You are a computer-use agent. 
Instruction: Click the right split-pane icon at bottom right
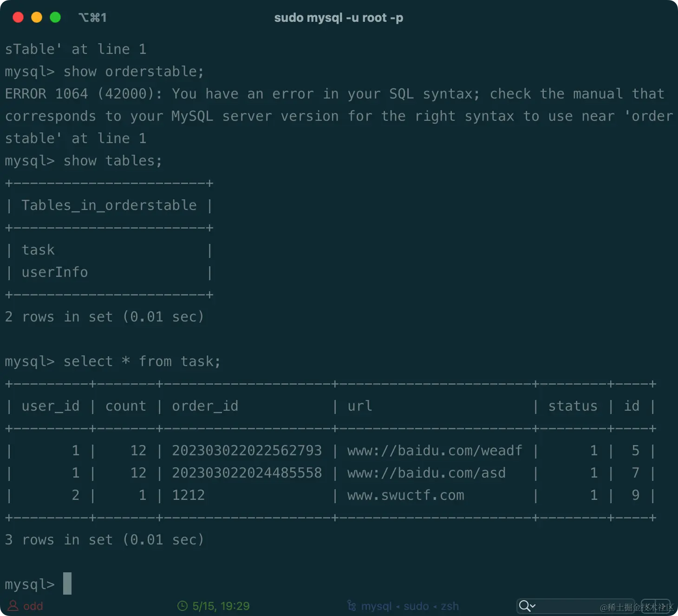pos(663,606)
